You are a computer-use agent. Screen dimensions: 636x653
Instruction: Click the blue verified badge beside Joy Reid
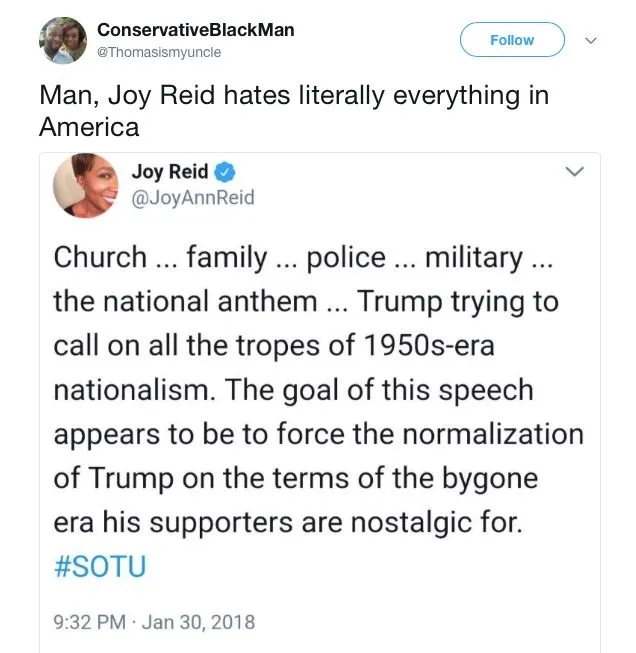[225, 172]
